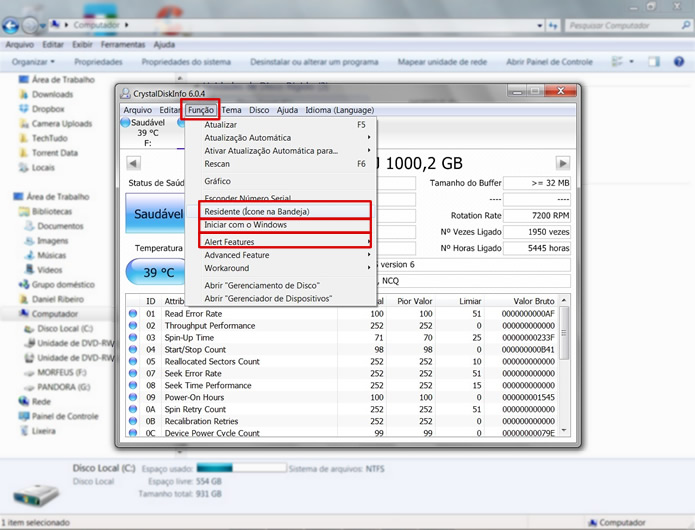This screenshot has height=530, width=695.
Task: Open the Organizar dropdown in Explorer
Action: [36, 62]
